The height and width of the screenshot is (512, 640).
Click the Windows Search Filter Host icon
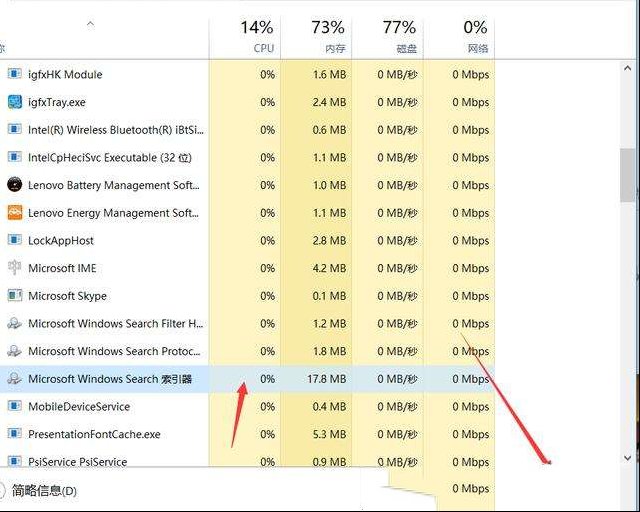[x=15, y=323]
